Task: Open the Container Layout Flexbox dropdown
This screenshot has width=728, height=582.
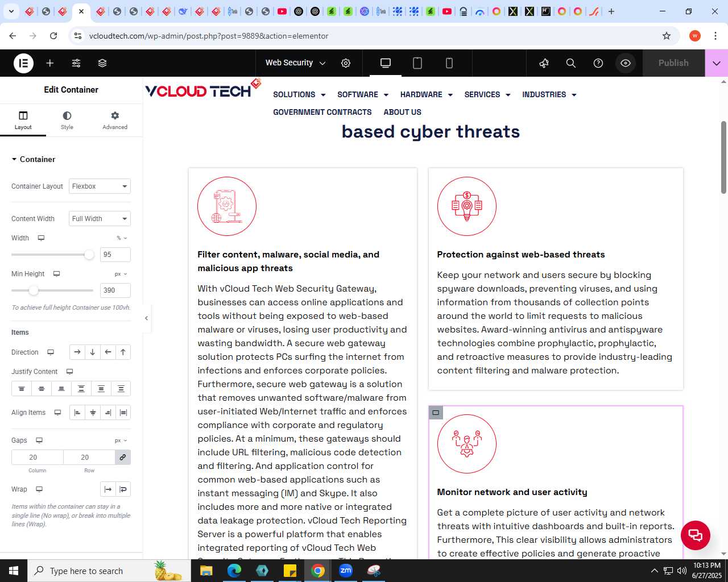Action: (100, 186)
